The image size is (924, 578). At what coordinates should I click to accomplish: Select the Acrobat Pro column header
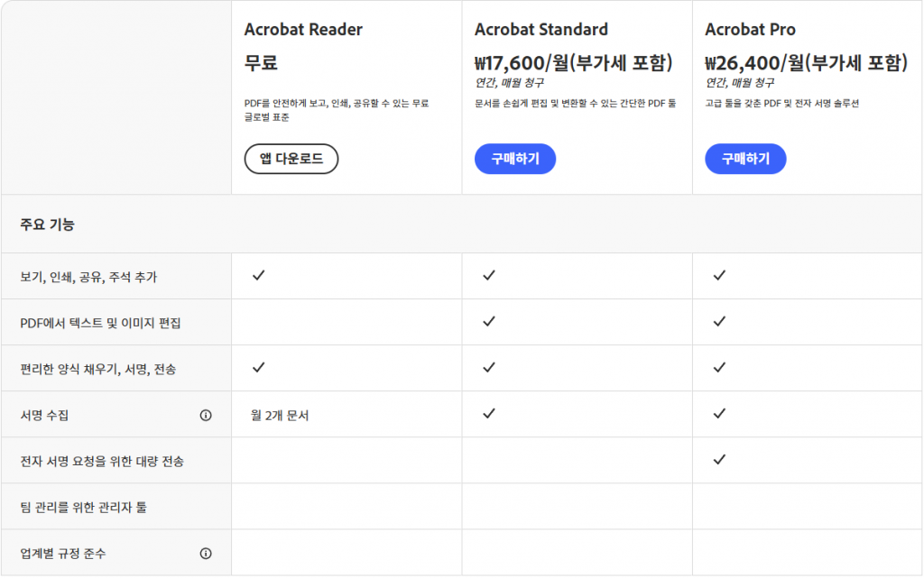coord(749,29)
